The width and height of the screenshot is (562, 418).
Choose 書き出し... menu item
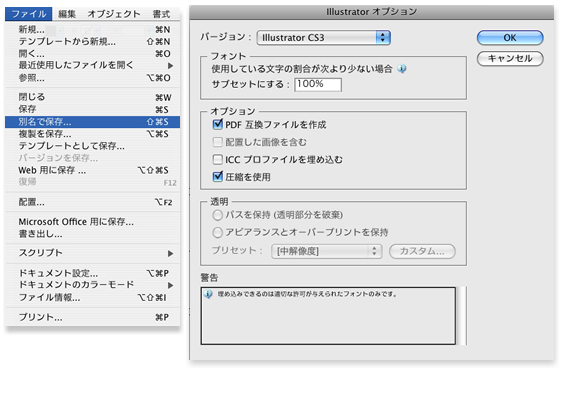click(x=92, y=234)
